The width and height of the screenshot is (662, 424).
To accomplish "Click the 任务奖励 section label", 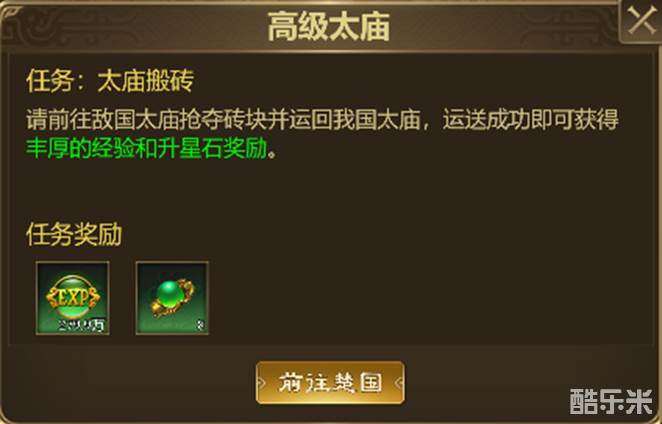I will pyautogui.click(x=74, y=234).
